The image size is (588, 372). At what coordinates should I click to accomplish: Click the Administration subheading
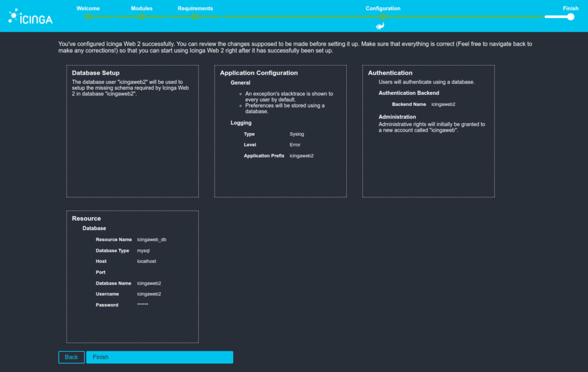click(397, 117)
